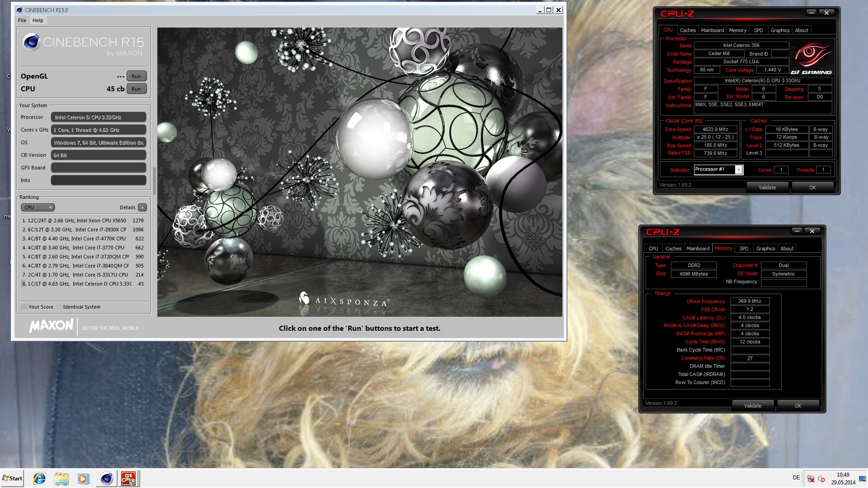This screenshot has height=488, width=868.
Task: Select ranking row Intel Core i7-4770K
Action: click(84, 239)
